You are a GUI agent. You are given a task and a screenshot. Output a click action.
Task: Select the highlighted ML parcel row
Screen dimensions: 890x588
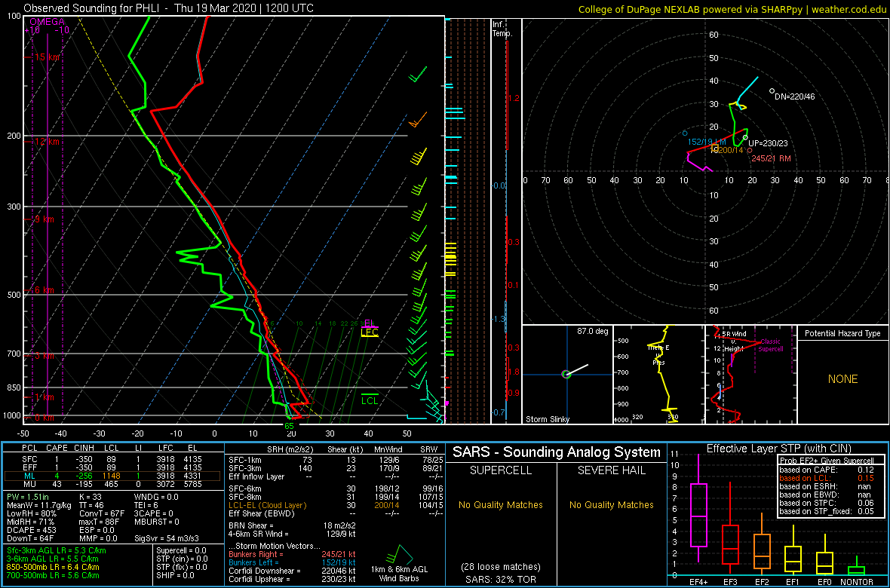coord(114,476)
